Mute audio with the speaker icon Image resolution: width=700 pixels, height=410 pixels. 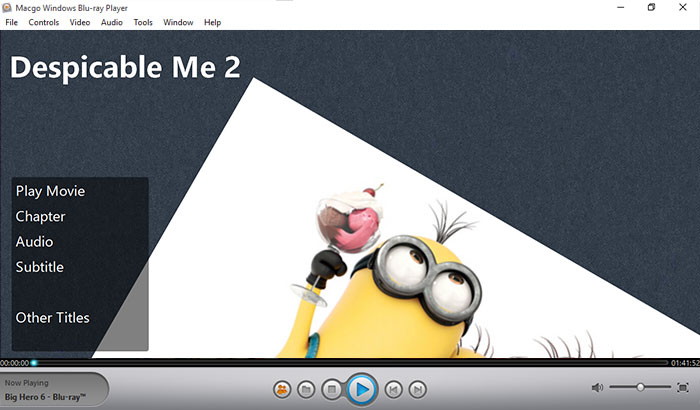(597, 388)
